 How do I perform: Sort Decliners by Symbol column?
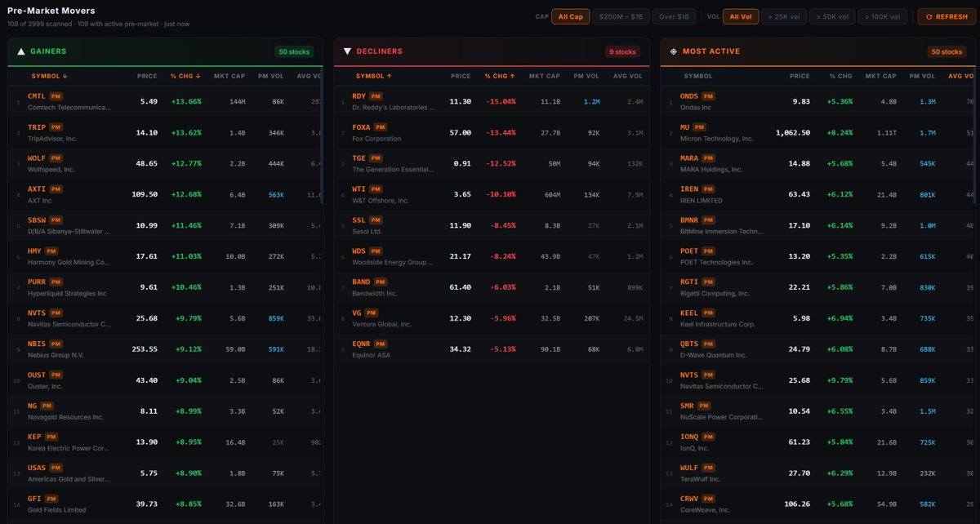(376, 76)
